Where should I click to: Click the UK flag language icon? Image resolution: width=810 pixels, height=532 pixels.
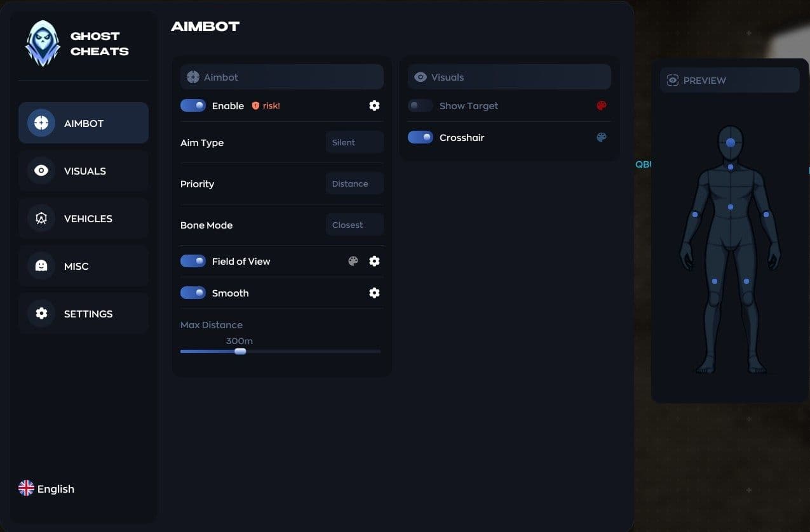[x=26, y=488]
